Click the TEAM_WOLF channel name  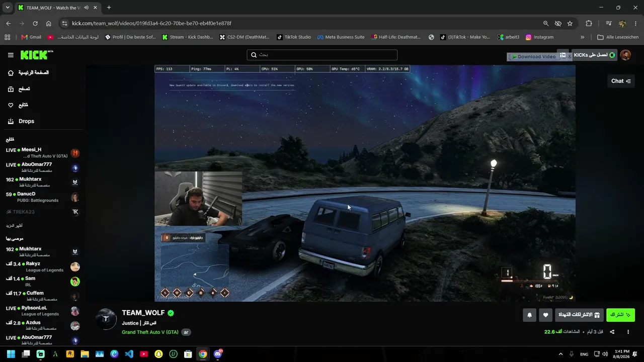[143, 313]
